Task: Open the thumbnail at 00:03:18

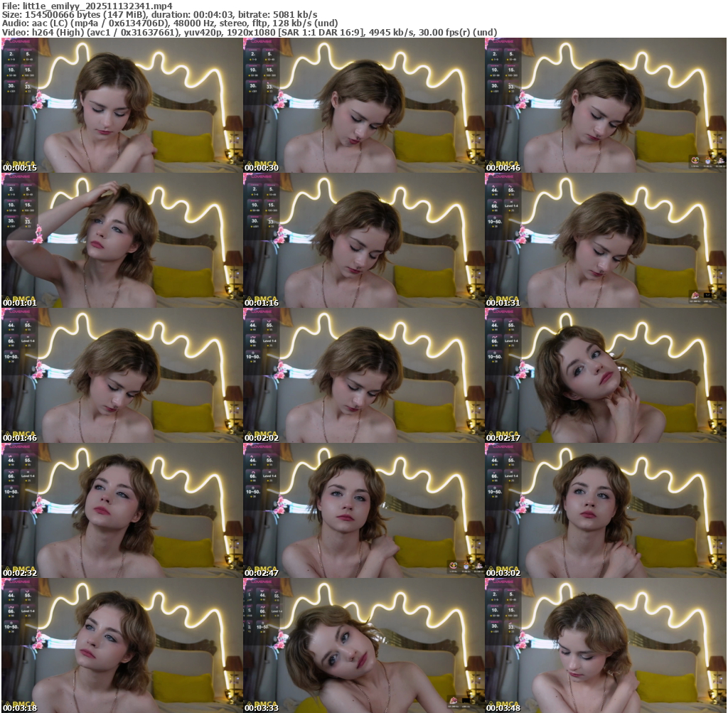Action: 122,645
